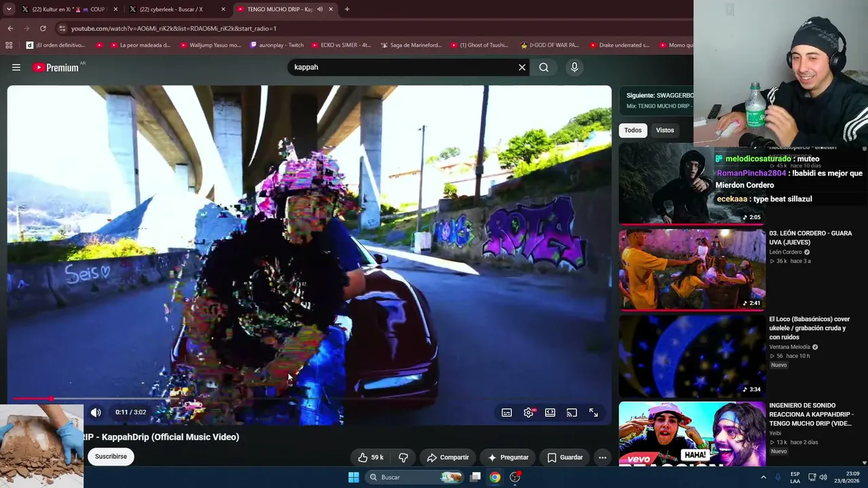The height and width of the screenshot is (488, 868).
Task: Go to YouTube Premium home logo
Action: [56, 67]
